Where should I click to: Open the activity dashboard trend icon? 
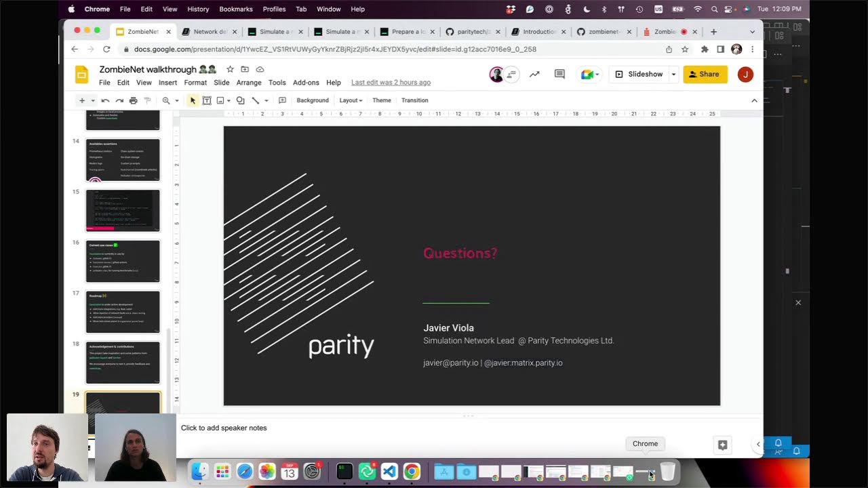tap(534, 75)
